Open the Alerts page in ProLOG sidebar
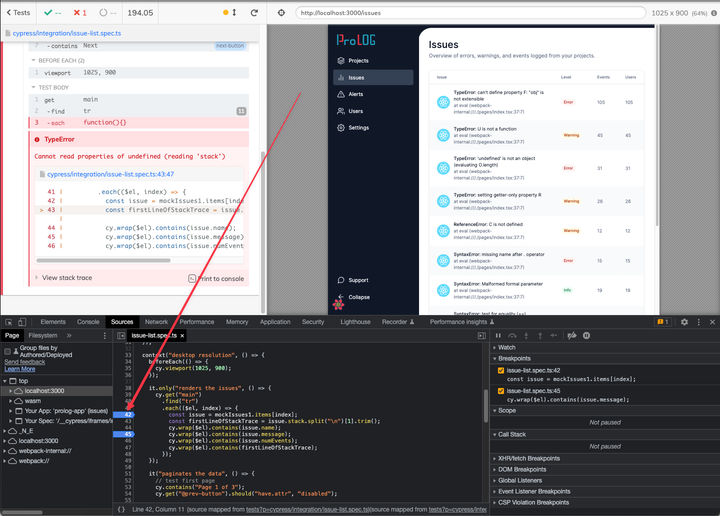Screen dimensions: 720x516 coord(358,94)
